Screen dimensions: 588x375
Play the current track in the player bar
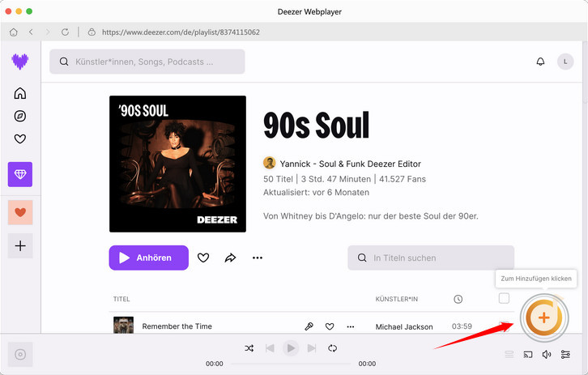tap(290, 348)
